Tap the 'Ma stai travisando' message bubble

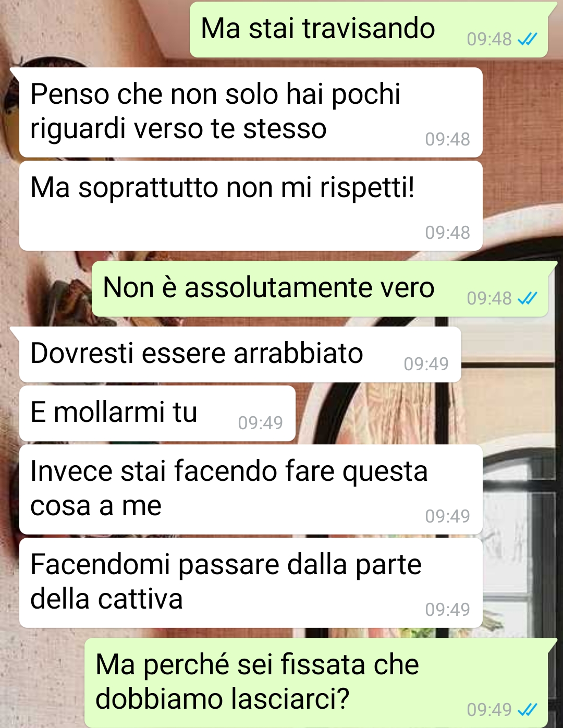click(369, 29)
